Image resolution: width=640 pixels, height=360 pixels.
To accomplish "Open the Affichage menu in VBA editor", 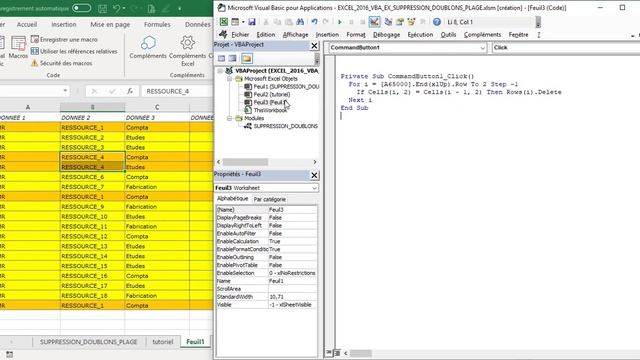I will pos(295,35).
